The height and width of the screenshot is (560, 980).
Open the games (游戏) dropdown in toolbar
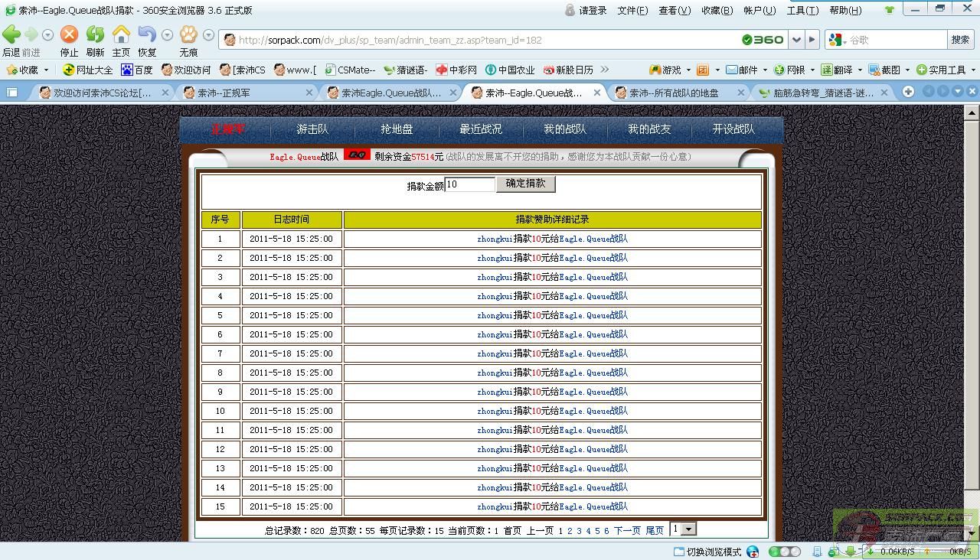pyautogui.click(x=666, y=70)
